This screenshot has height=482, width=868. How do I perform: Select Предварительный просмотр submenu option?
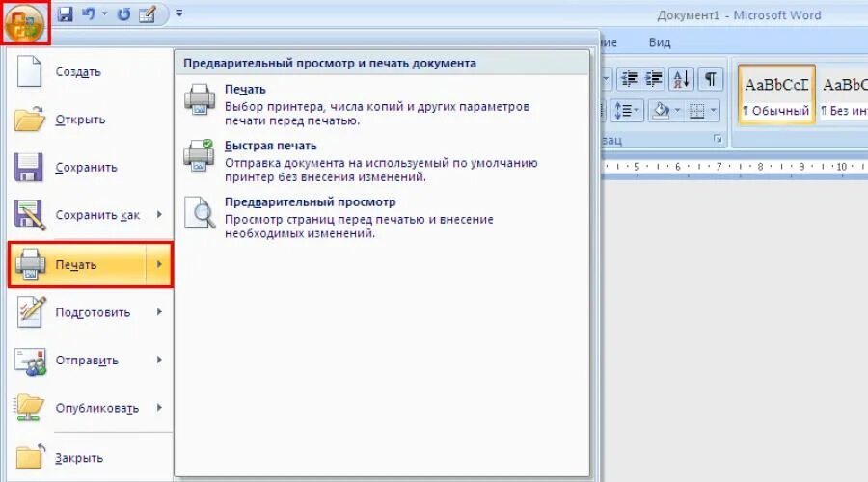pos(310,202)
